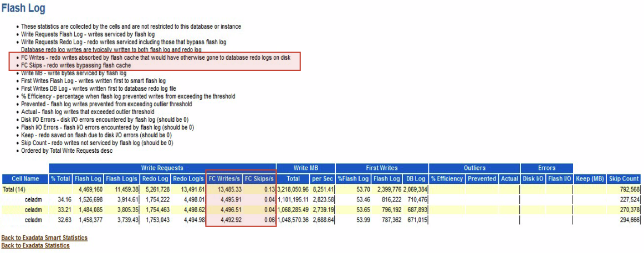644x253 pixels.
Task: Select the Keep (MB) column header
Action: [590, 179]
